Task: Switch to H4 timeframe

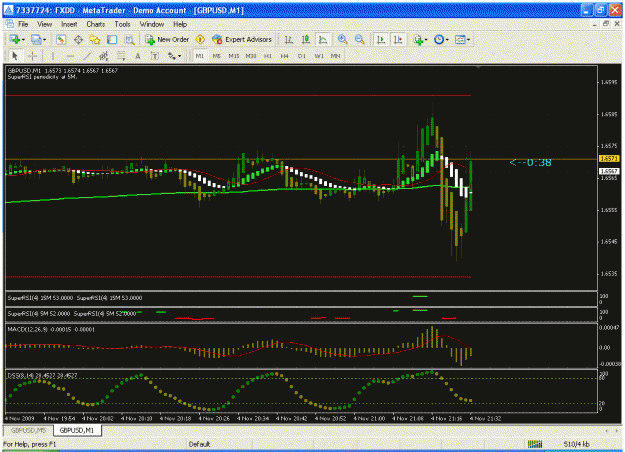Action: [x=284, y=56]
